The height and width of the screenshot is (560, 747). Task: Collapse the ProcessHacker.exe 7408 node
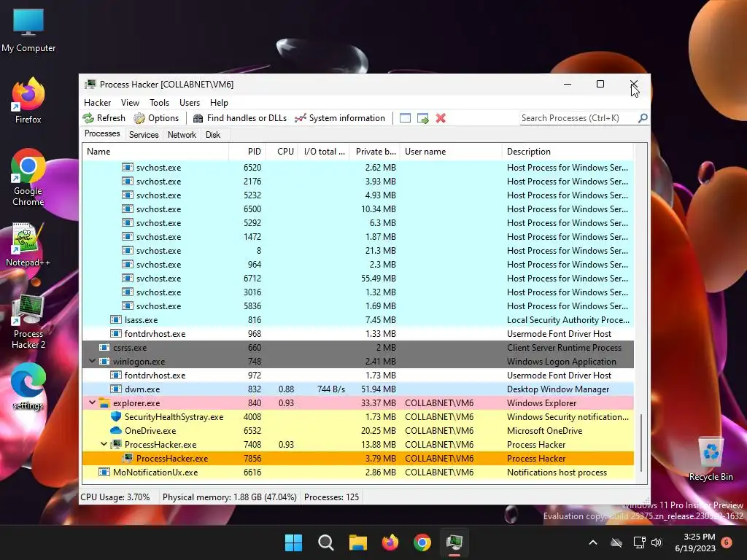coord(104,444)
